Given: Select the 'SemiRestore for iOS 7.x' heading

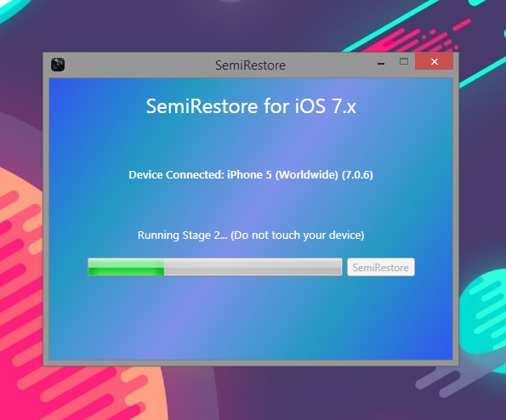Looking at the screenshot, I should tap(251, 106).
